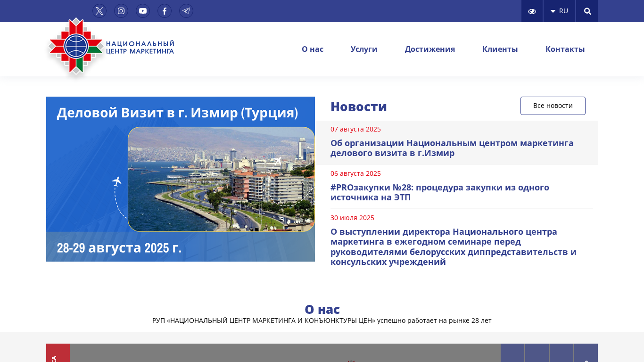Click the Izmir business visit banner image

tap(181, 179)
